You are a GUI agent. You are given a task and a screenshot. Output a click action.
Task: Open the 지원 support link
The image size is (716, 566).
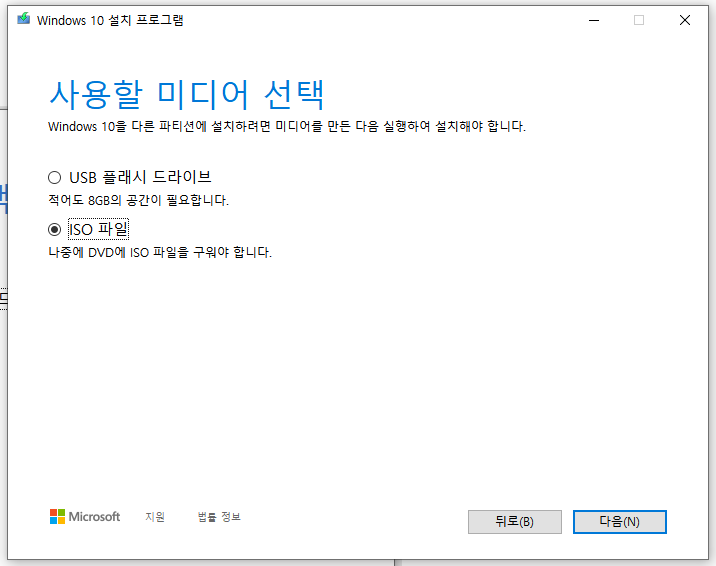coord(155,517)
